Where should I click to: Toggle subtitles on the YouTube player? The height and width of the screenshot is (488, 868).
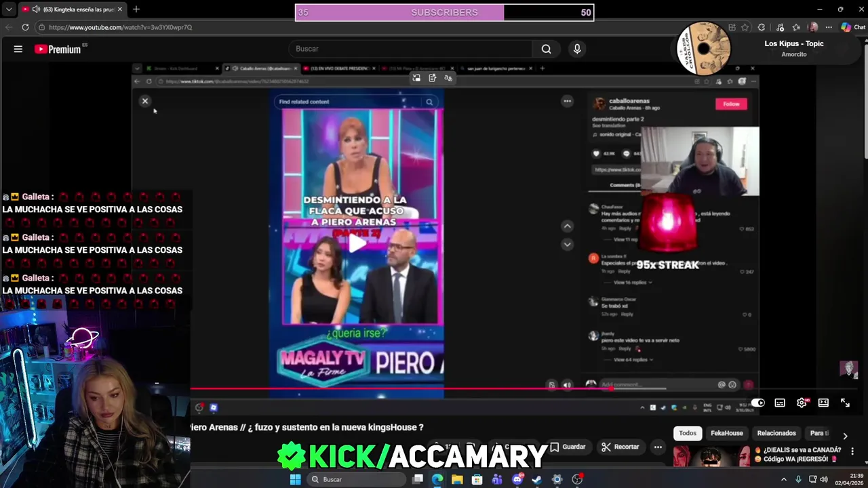click(x=780, y=403)
